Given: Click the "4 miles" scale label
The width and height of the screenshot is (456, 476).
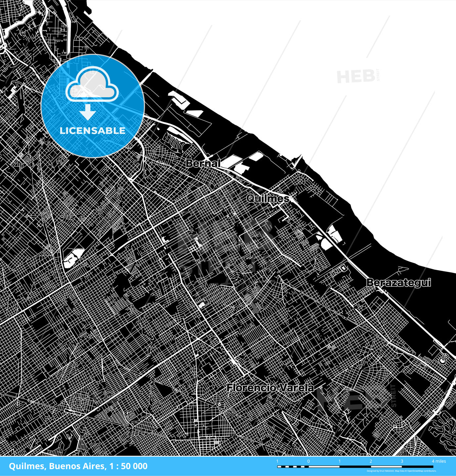Looking at the screenshot, I should [x=439, y=461].
